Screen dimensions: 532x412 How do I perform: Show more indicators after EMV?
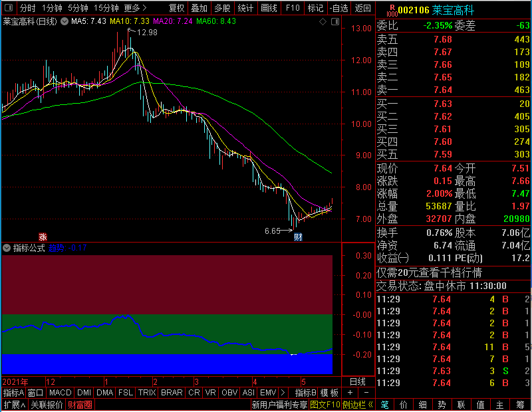pos(283,393)
